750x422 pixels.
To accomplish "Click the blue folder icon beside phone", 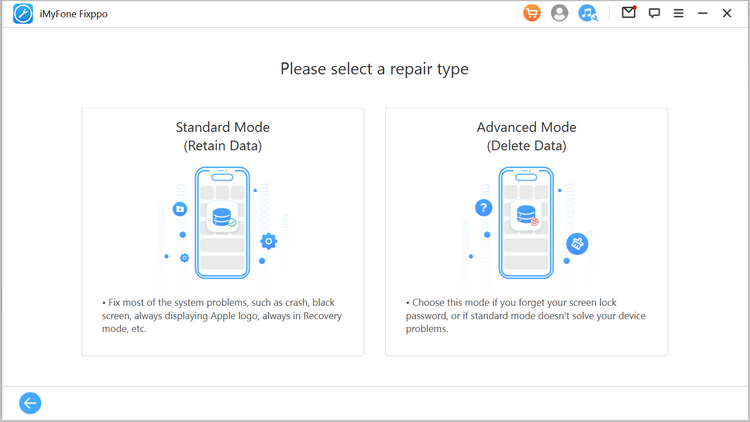I will [180, 209].
